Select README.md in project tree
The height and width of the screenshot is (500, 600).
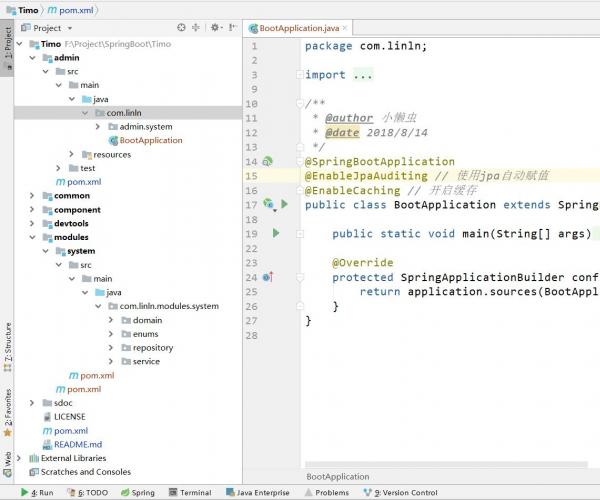[78, 444]
